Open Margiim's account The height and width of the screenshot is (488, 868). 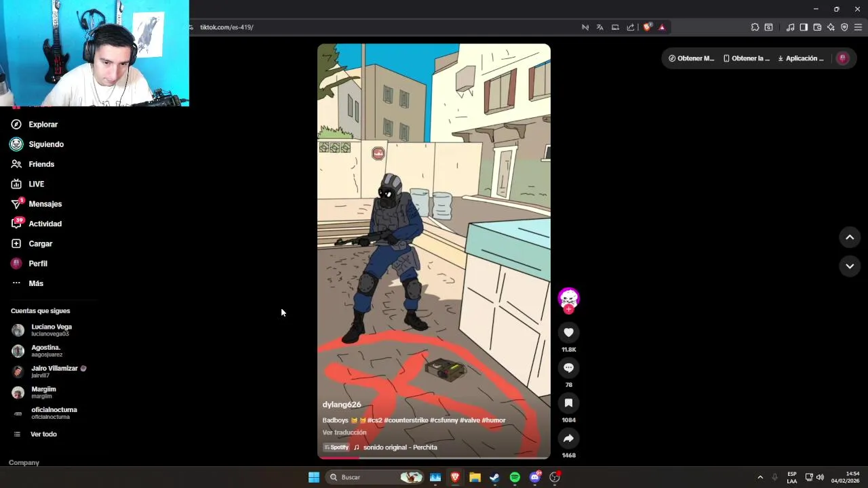[35, 392]
